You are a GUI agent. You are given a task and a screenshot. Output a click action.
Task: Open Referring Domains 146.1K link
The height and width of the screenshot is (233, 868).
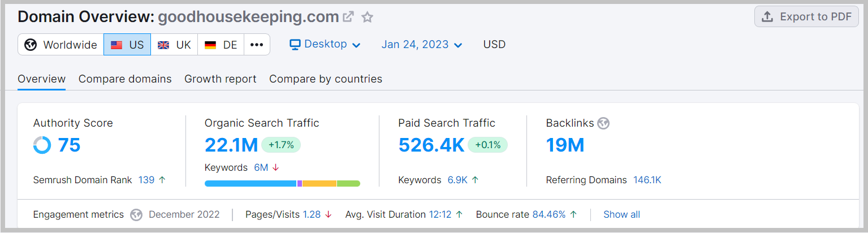point(647,180)
